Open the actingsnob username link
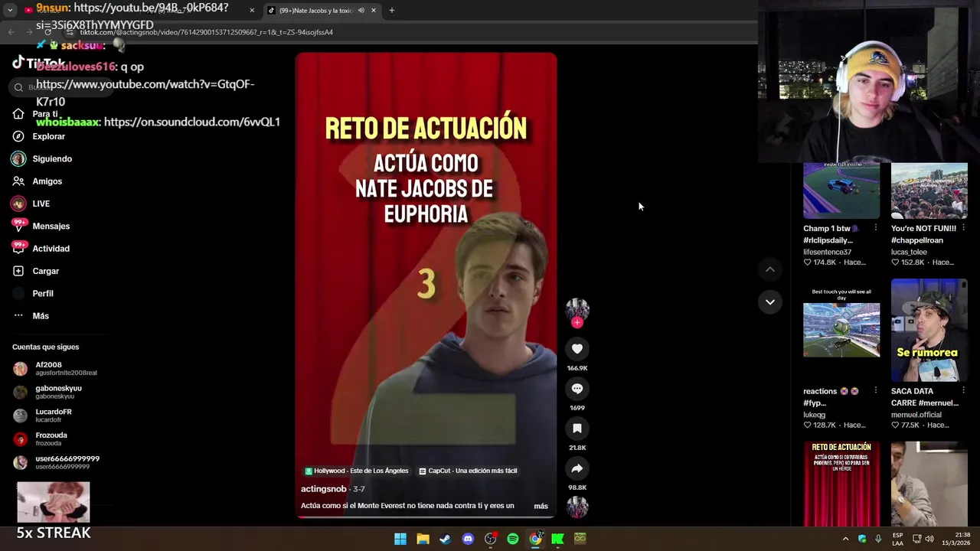The height and width of the screenshot is (551, 980). click(323, 489)
